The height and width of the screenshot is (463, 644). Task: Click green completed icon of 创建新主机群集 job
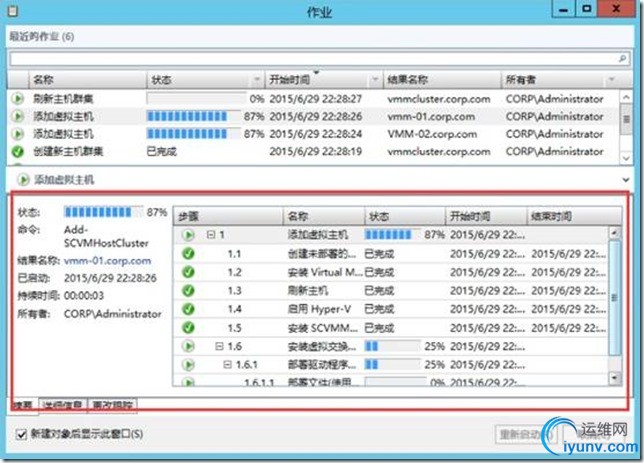[x=17, y=152]
